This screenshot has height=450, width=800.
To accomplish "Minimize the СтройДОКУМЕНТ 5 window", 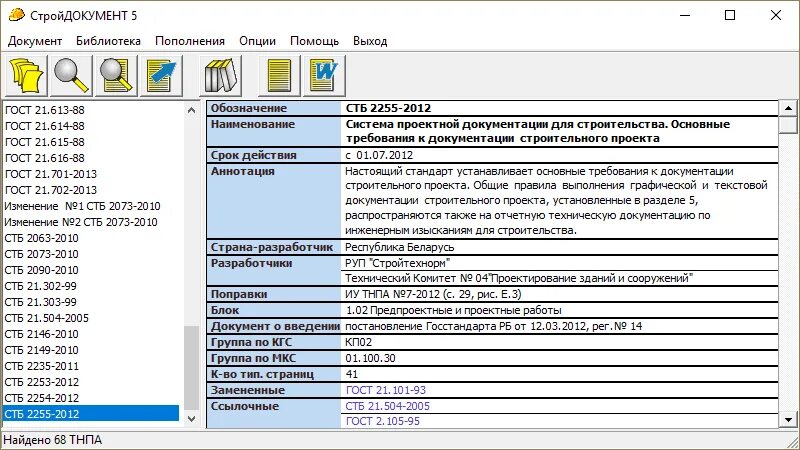I will tap(685, 15).
